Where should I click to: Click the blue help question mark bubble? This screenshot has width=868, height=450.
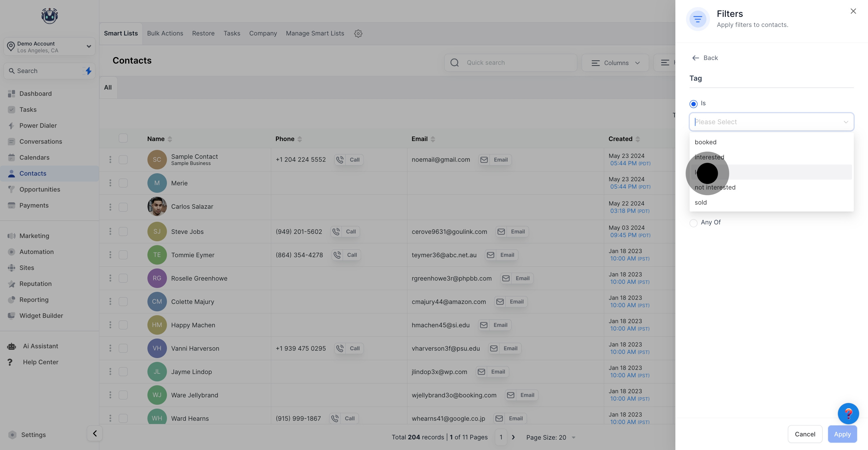coord(848,413)
